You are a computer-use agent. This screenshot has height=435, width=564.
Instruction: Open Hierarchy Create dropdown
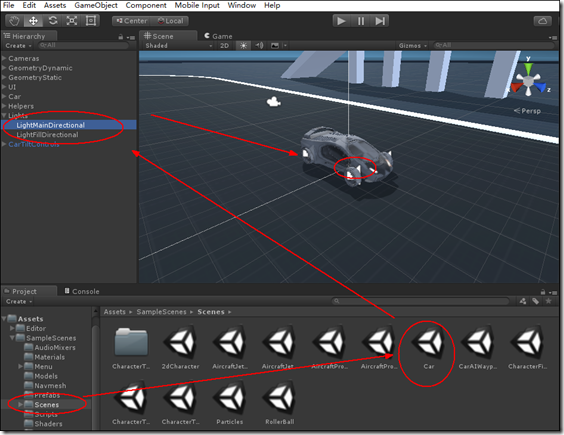click(18, 46)
